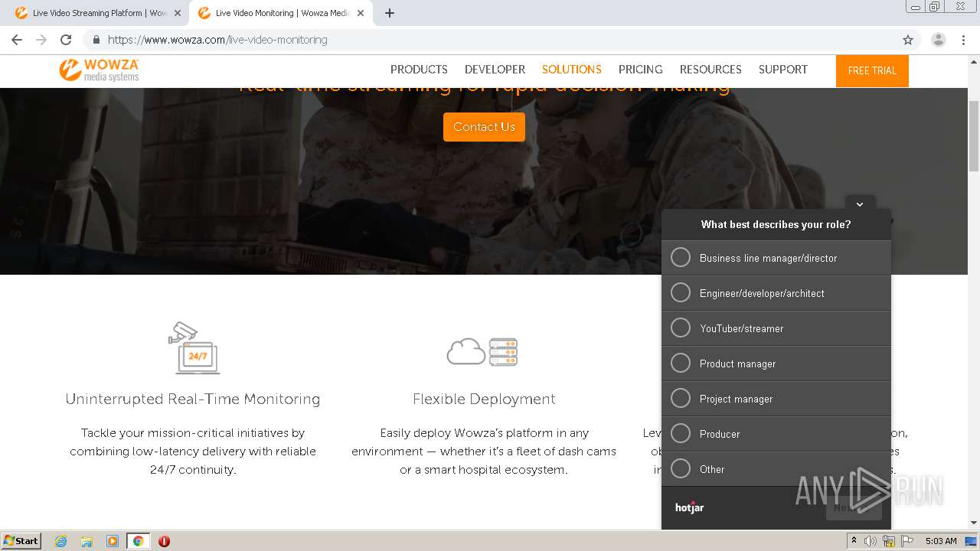
Task: Bookmark this page with the star icon
Action: pyautogui.click(x=908, y=40)
